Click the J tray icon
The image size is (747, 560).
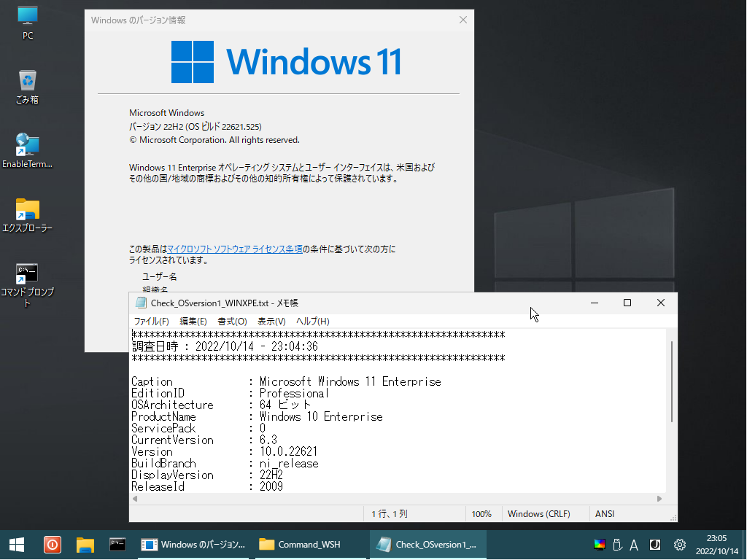tap(656, 545)
